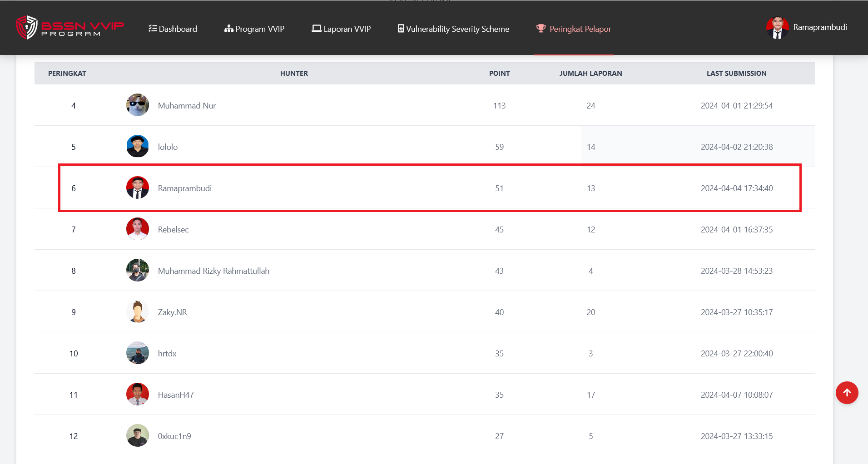Click the HasanH47 hunter name
This screenshot has height=464, width=868.
(x=176, y=395)
